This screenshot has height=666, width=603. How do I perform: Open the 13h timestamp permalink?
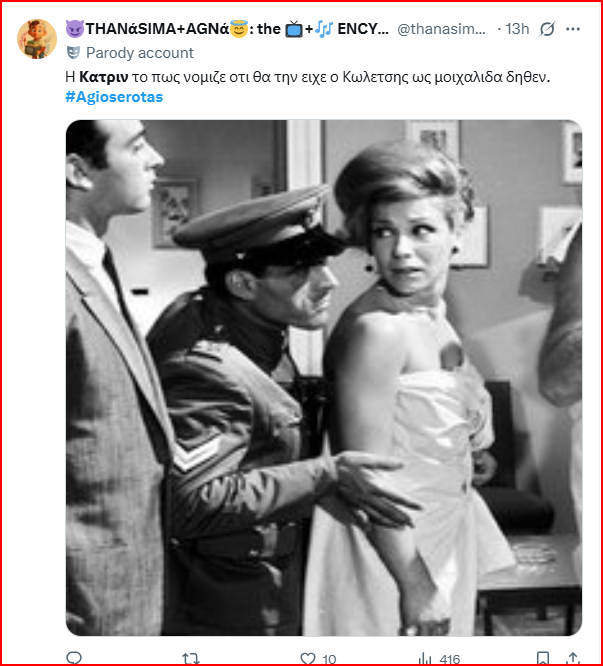[x=517, y=29]
